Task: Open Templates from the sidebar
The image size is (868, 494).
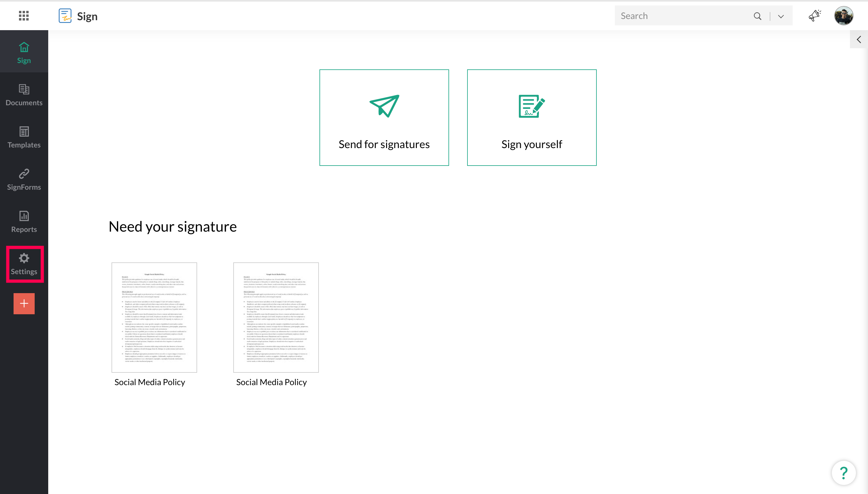Action: point(24,137)
